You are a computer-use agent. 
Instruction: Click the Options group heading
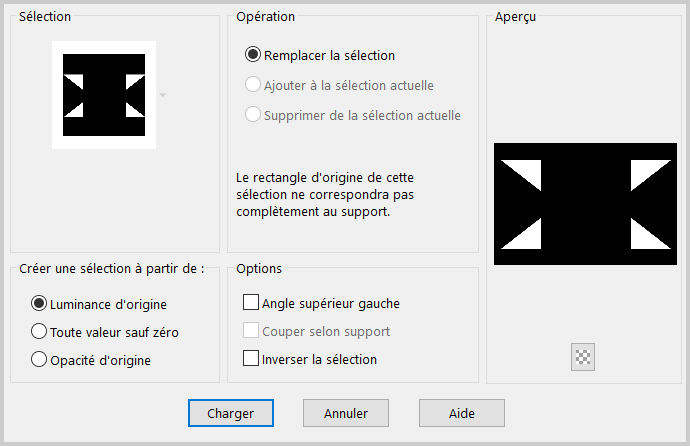[x=259, y=269]
